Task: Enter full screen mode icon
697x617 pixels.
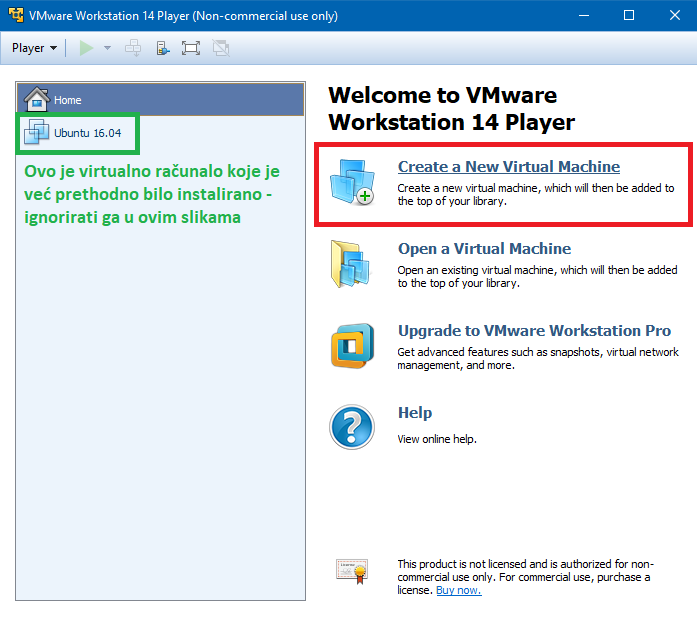Action: click(x=191, y=48)
